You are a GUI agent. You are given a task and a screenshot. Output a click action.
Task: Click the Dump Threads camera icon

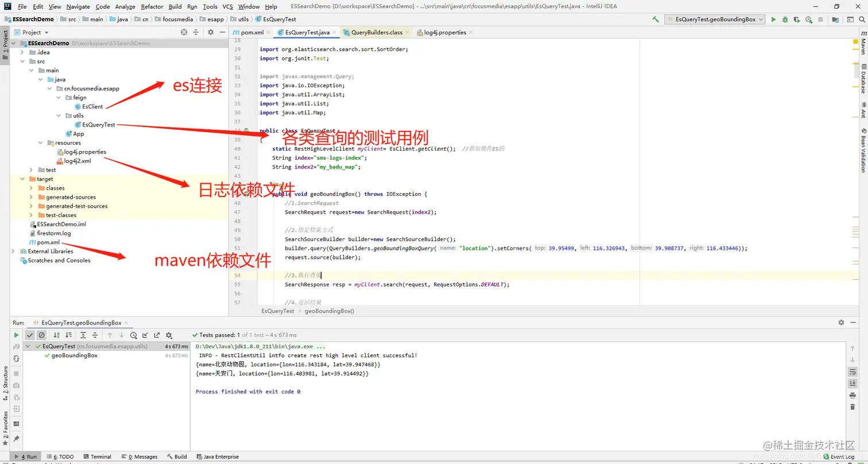[16, 385]
